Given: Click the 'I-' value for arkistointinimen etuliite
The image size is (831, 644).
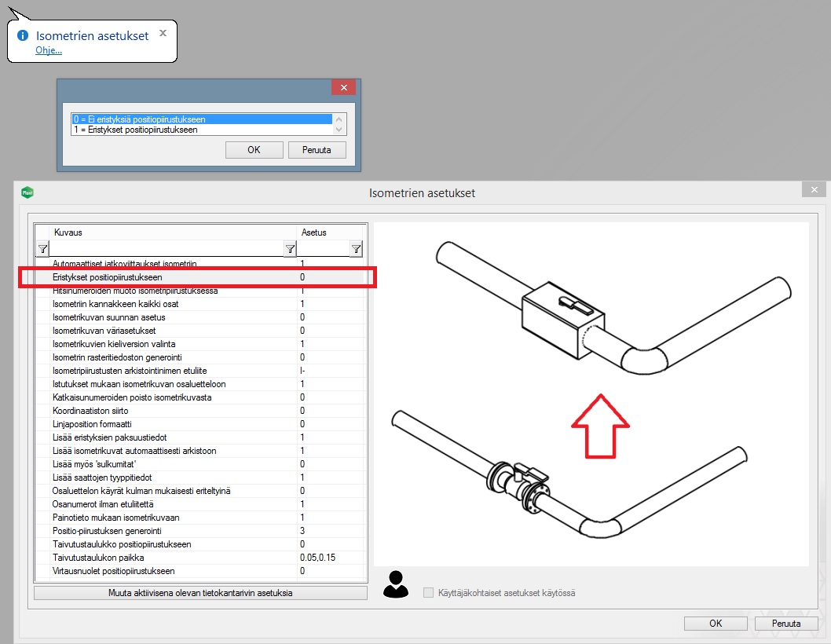Looking at the screenshot, I should [x=302, y=371].
